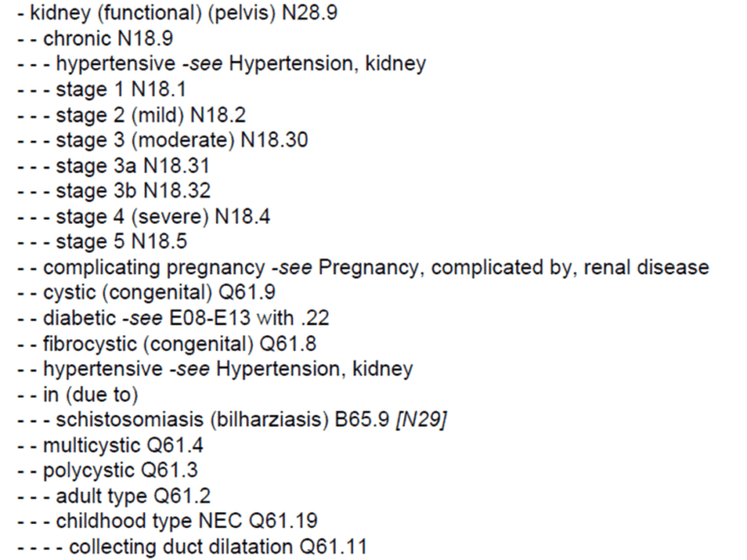Select fibrocystic (congenital) Q61.8 entry
747x560 pixels.
tap(166, 344)
